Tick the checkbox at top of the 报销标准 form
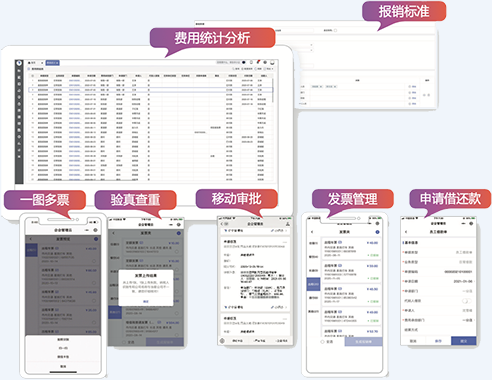This screenshot has height=380, width=492. click(x=335, y=30)
